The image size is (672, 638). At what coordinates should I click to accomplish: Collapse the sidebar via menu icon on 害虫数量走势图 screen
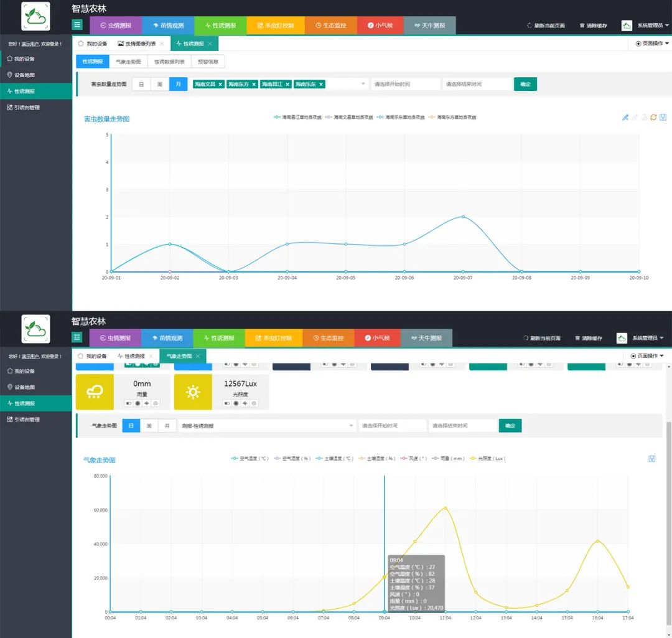(x=77, y=25)
